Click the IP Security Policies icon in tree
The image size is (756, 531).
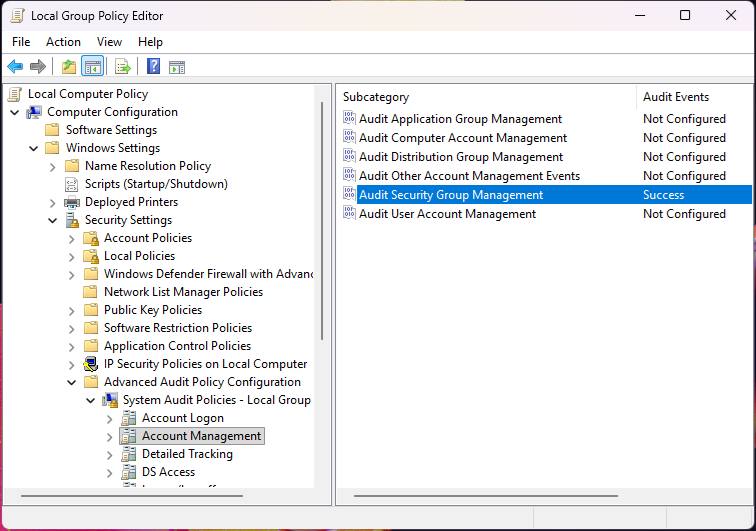click(91, 364)
